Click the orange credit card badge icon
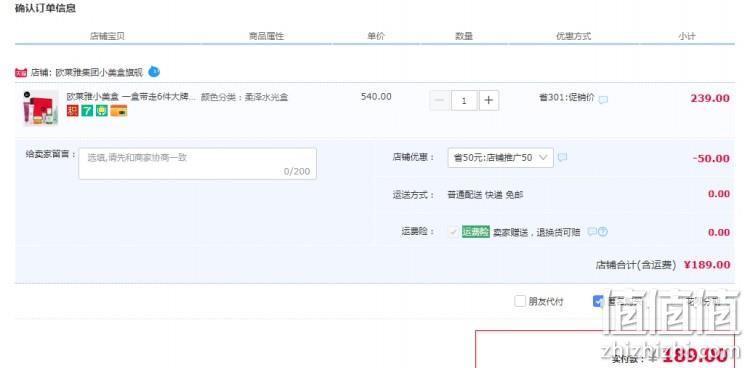The width and height of the screenshot is (750, 368). [119, 111]
